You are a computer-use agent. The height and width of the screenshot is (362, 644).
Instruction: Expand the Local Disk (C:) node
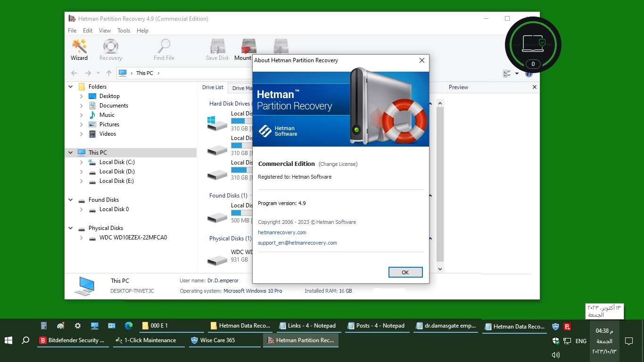[82, 162]
